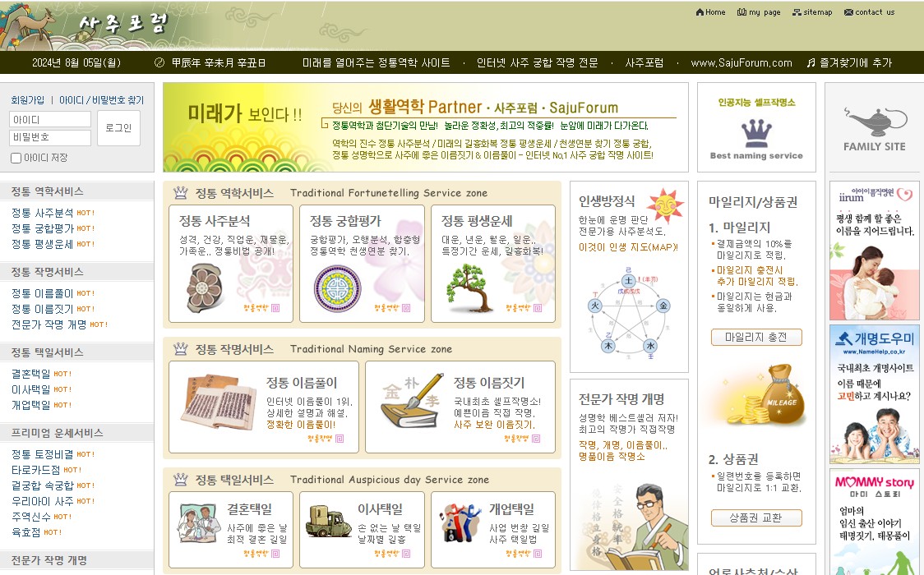Image resolution: width=924 pixels, height=575 pixels.
Task: Click the 마일리지 충전 button
Action: 756,337
